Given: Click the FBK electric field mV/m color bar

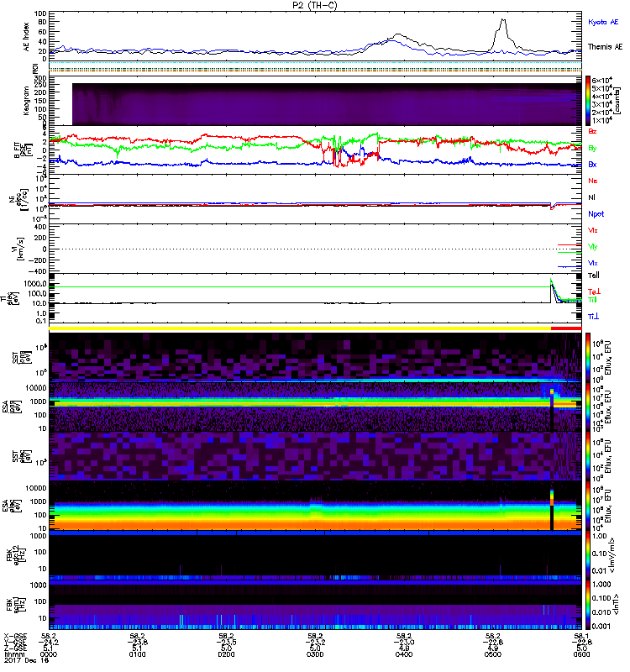Looking at the screenshot, I should (x=588, y=555).
